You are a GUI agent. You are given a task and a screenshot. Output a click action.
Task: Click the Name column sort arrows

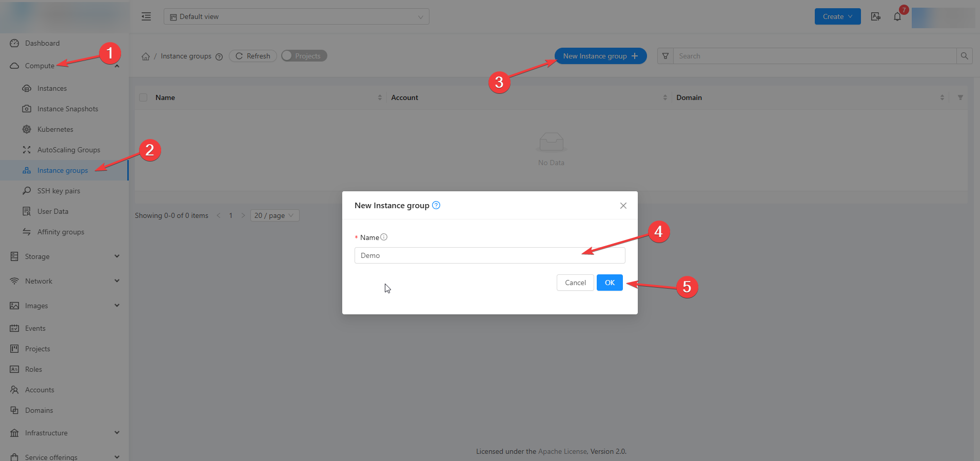(380, 97)
